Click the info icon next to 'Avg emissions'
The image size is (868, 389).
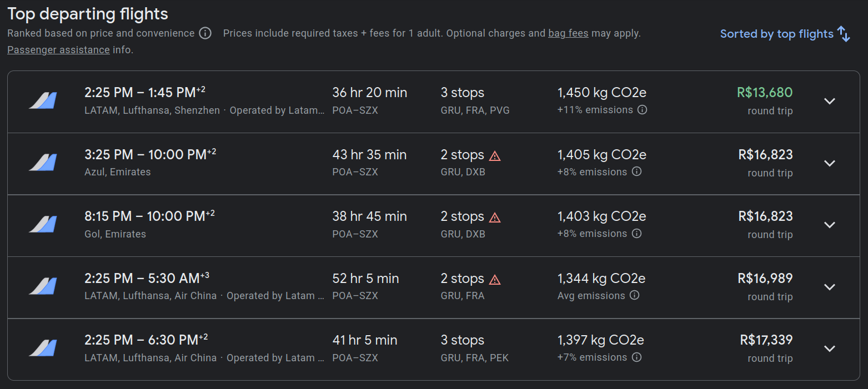[635, 295]
